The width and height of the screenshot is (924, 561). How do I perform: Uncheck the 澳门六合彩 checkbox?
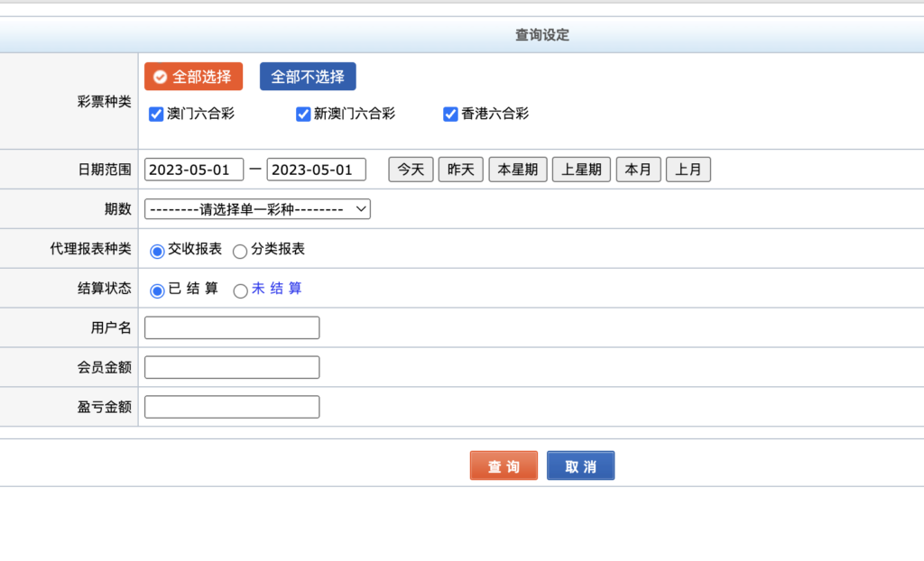[x=156, y=115]
